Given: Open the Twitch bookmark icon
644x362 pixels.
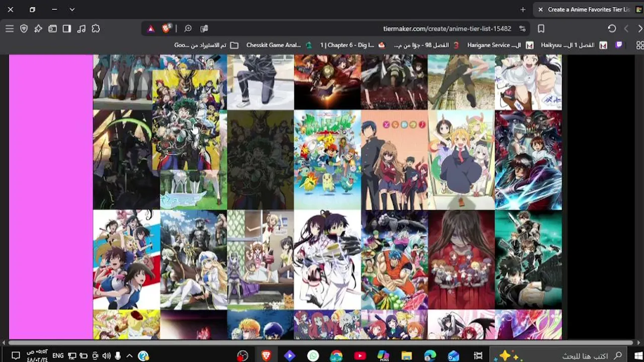Looking at the screenshot, I should click(x=619, y=45).
